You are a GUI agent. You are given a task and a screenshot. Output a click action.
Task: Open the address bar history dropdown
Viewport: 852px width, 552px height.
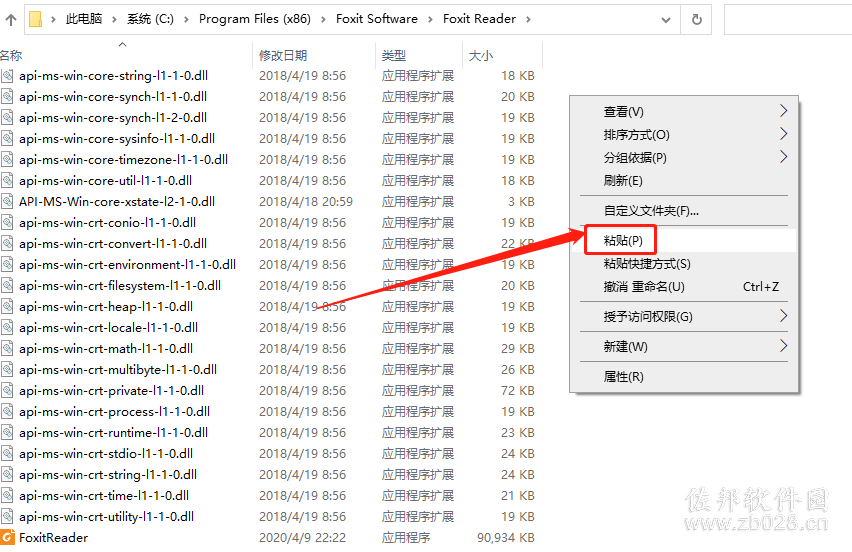666,20
